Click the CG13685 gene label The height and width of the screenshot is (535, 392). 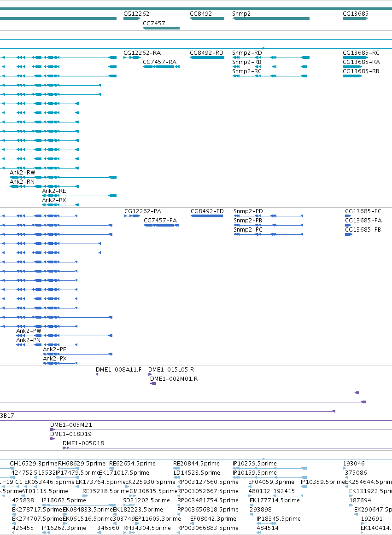[356, 14]
